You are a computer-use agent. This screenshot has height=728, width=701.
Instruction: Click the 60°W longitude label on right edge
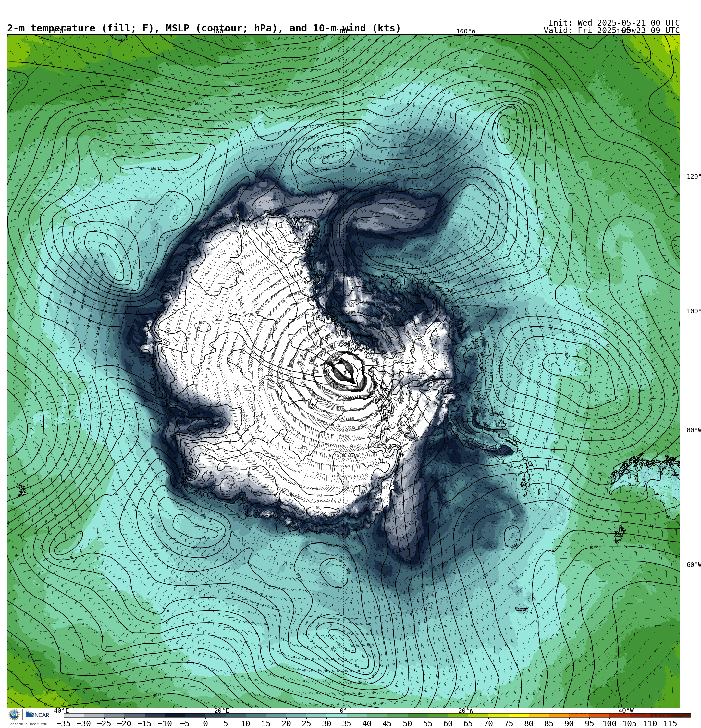pos(694,565)
